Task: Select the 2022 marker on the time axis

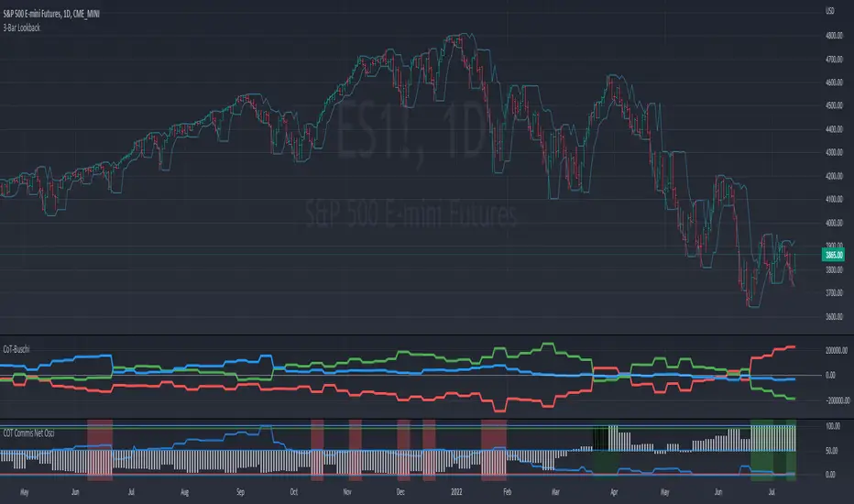Action: coord(456,492)
